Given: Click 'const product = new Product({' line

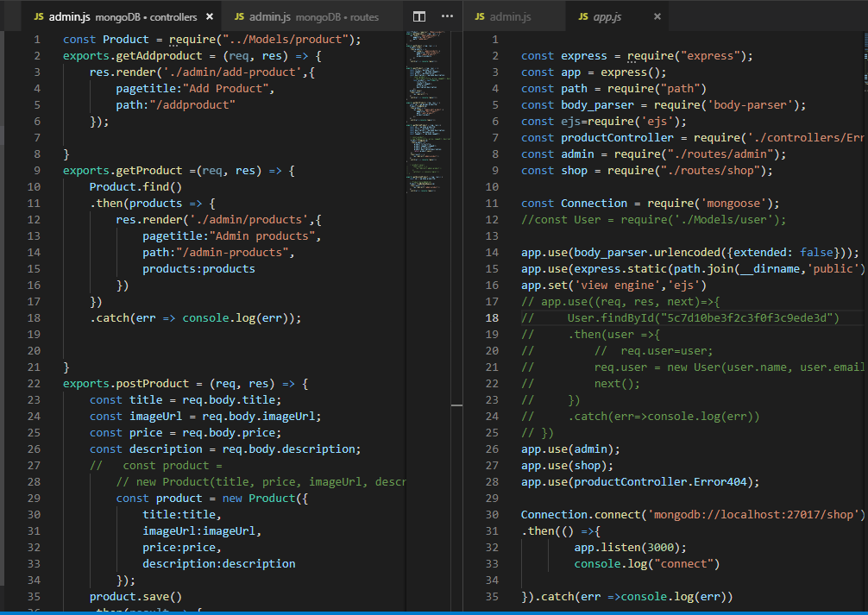Looking at the screenshot, I should click(x=212, y=499).
